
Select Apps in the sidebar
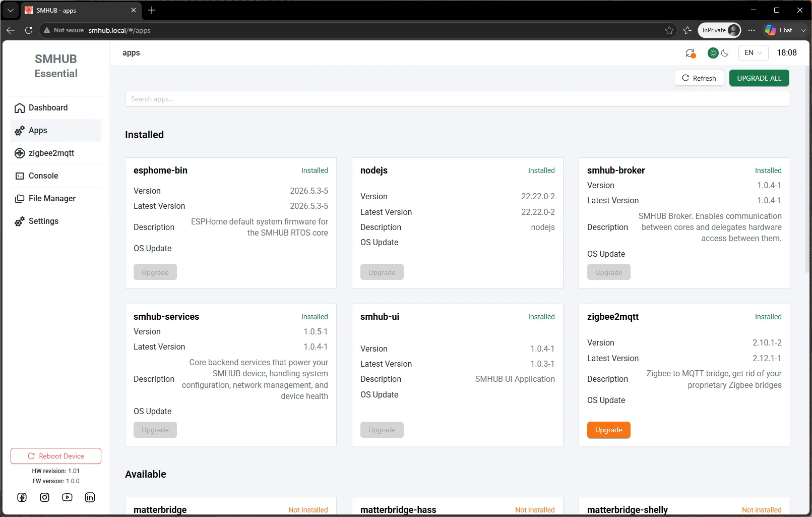coord(55,131)
